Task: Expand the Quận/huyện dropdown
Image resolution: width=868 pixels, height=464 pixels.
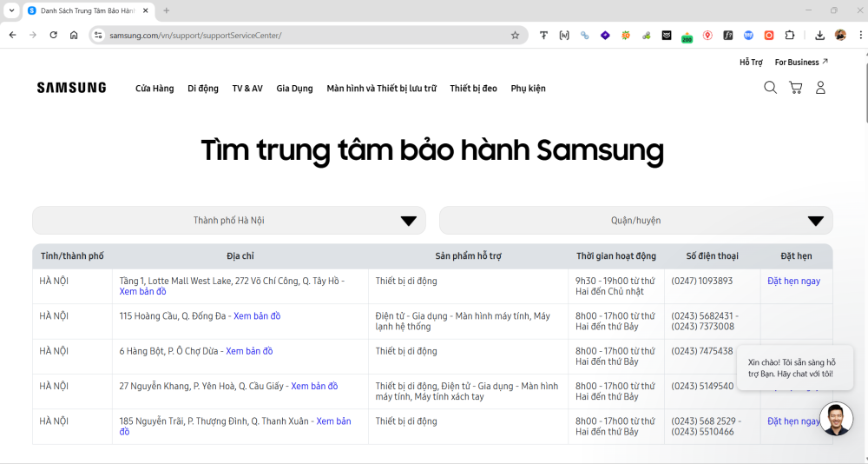Action: (x=636, y=221)
